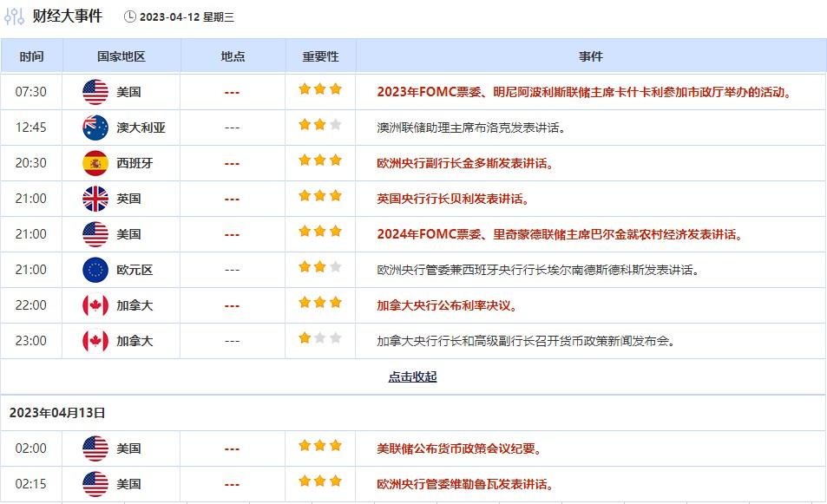The width and height of the screenshot is (827, 504).
Task: Click the 国家地区 column header
Action: [121, 56]
